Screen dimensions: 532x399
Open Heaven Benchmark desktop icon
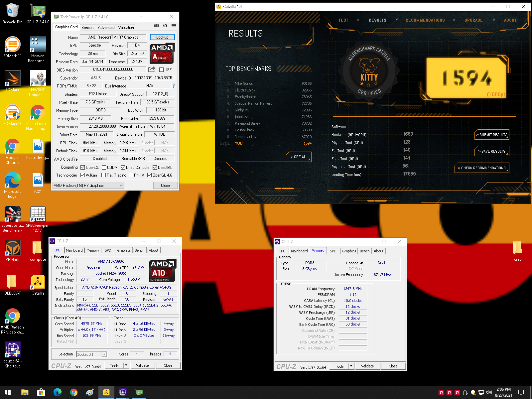coord(38,50)
